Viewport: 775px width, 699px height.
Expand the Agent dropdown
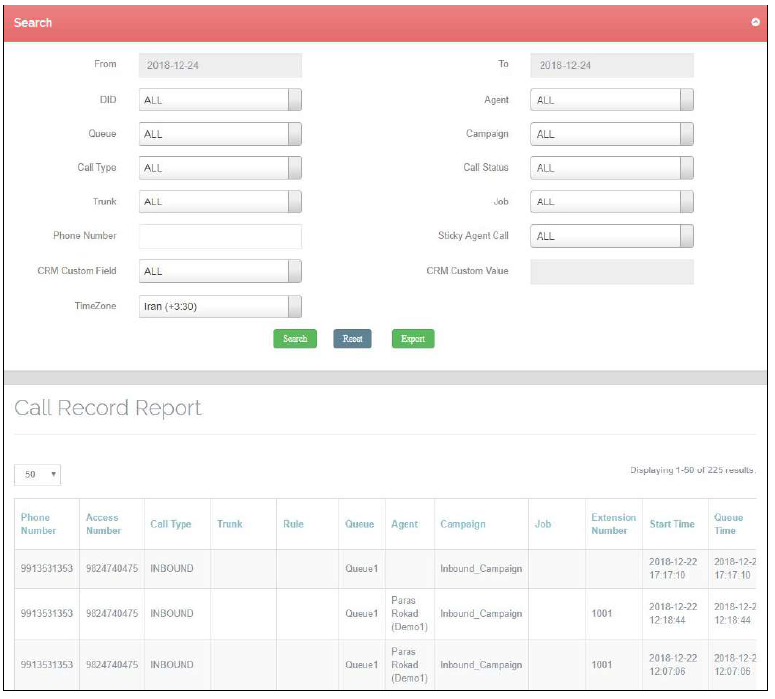pos(611,100)
